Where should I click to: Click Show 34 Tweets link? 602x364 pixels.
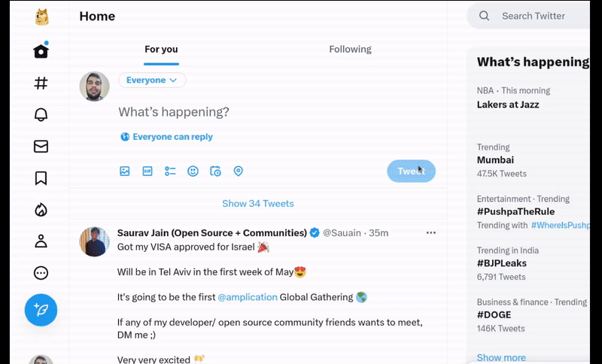point(257,204)
